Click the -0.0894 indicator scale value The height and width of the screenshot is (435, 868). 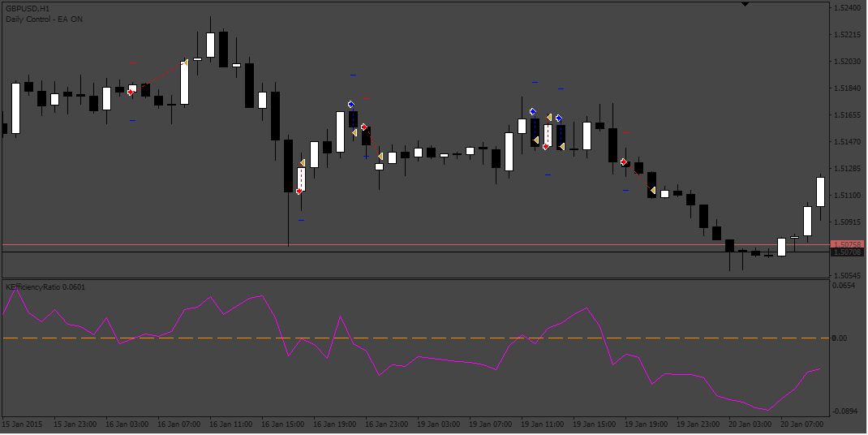844,411
